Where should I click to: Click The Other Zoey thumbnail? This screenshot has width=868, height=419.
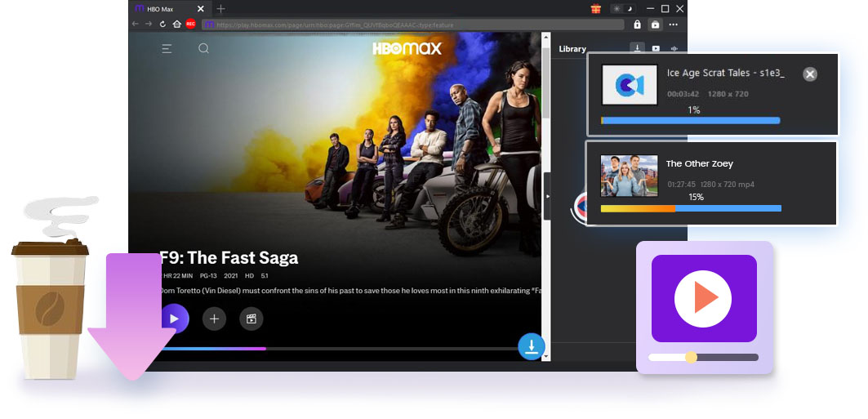click(x=630, y=176)
